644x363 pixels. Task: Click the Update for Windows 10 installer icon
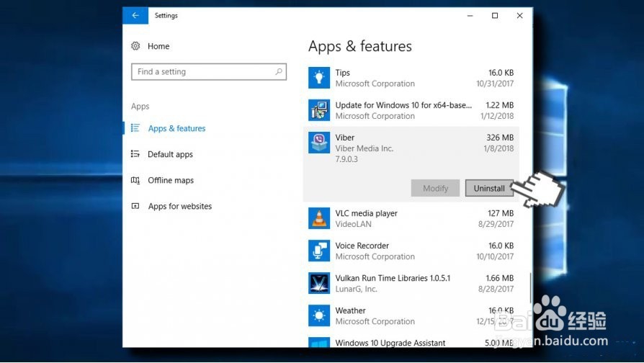[319, 110]
